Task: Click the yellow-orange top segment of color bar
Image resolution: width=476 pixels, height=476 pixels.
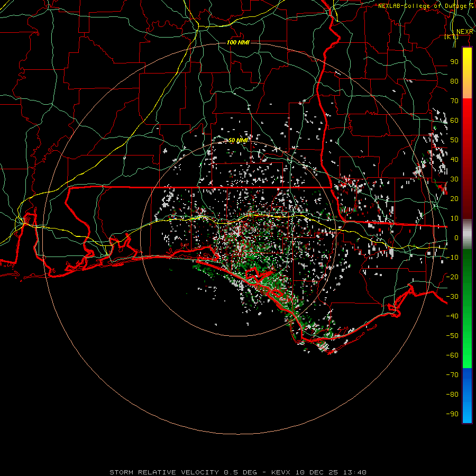Action: click(x=467, y=73)
